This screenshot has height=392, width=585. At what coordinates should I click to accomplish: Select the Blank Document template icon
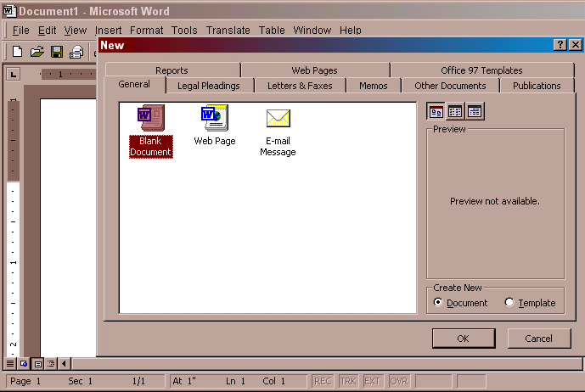point(150,120)
